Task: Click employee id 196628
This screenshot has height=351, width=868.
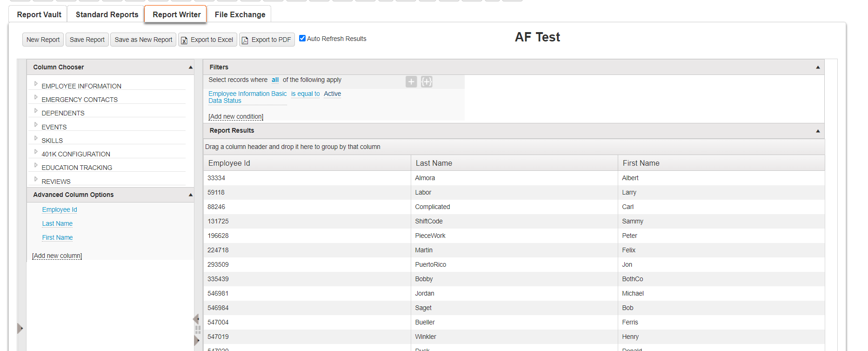Action: pyautogui.click(x=307, y=236)
